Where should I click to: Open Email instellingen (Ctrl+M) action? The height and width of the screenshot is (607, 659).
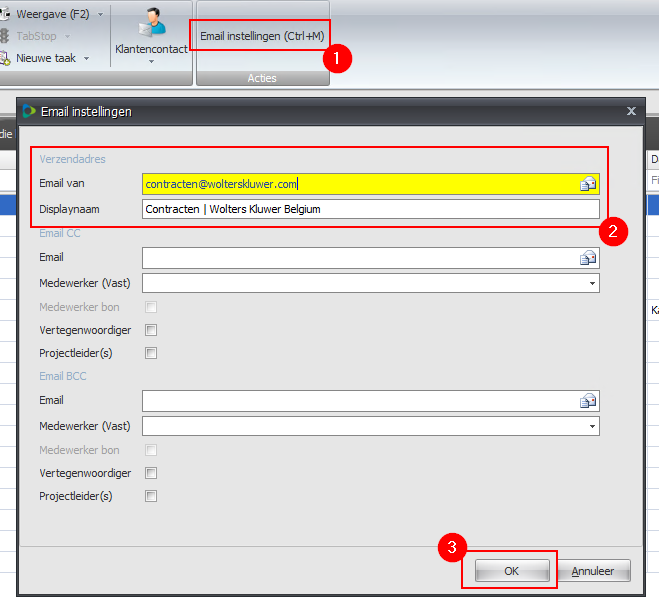tap(262, 36)
